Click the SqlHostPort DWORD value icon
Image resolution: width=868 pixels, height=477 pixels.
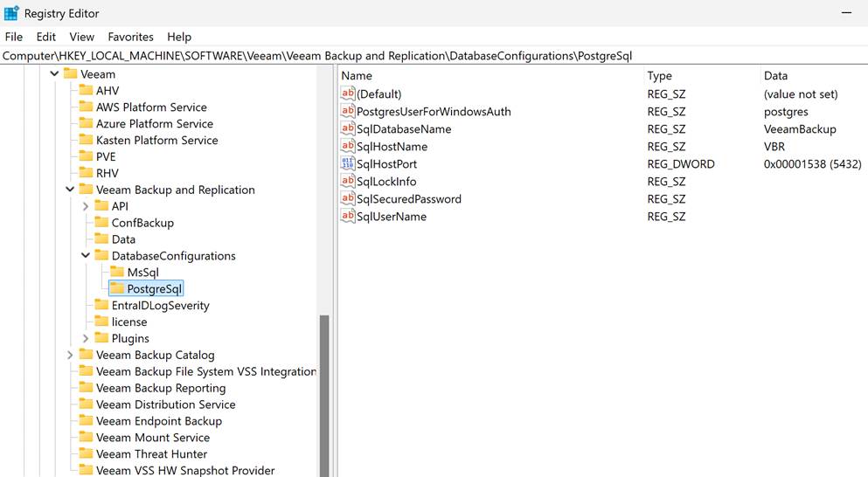[348, 164]
